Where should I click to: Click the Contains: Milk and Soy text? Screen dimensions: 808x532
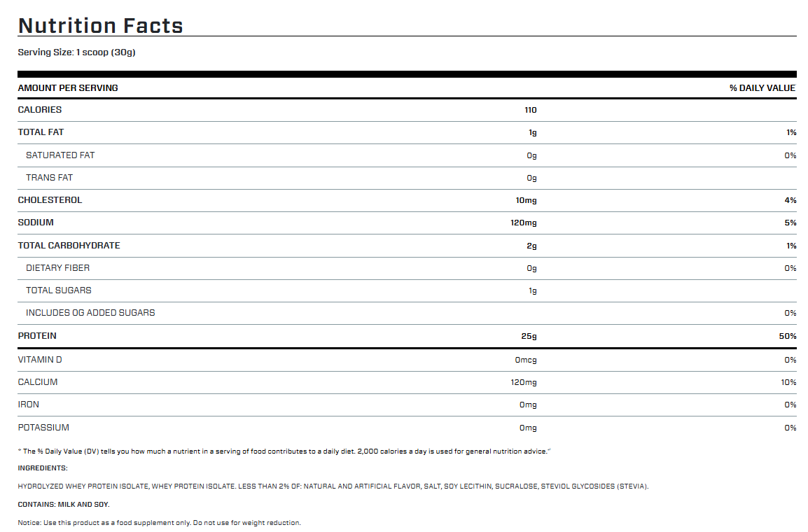64,504
